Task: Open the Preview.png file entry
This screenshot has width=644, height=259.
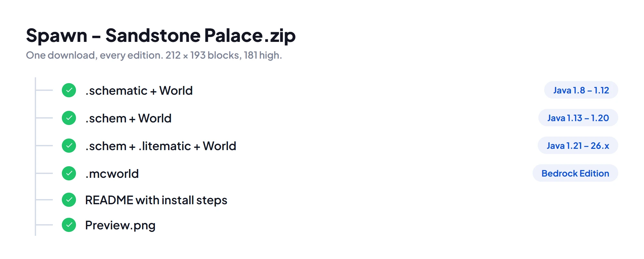Action: click(120, 225)
